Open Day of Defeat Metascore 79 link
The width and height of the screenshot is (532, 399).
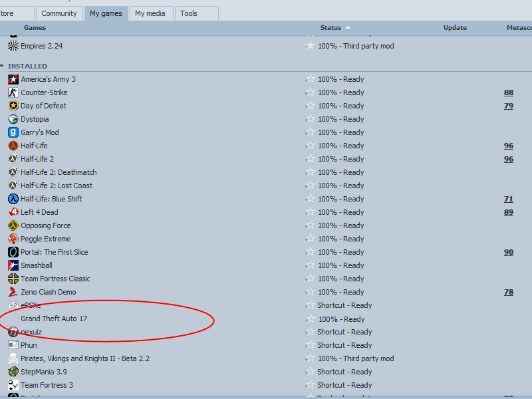pyautogui.click(x=509, y=106)
